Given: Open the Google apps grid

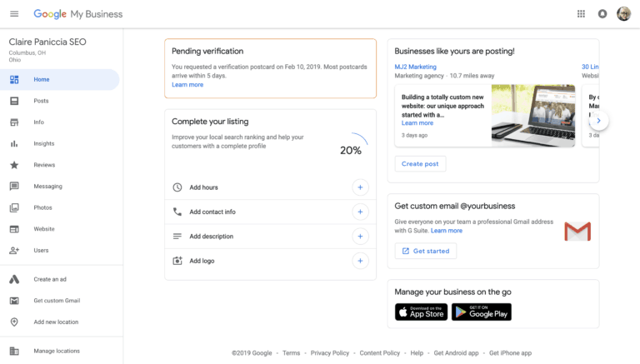Looking at the screenshot, I should [x=581, y=14].
